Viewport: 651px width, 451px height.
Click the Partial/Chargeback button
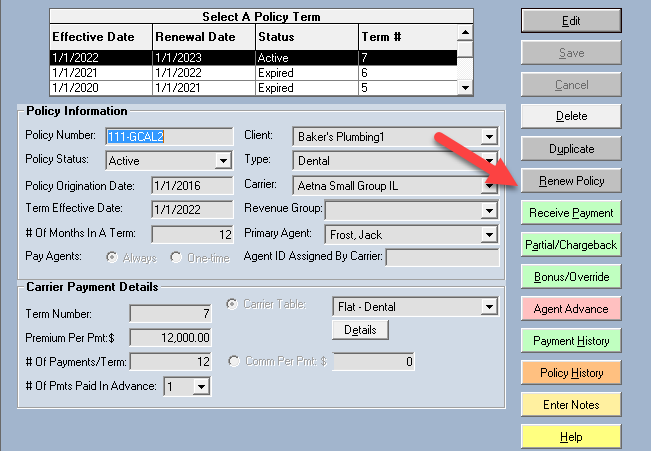pos(571,245)
